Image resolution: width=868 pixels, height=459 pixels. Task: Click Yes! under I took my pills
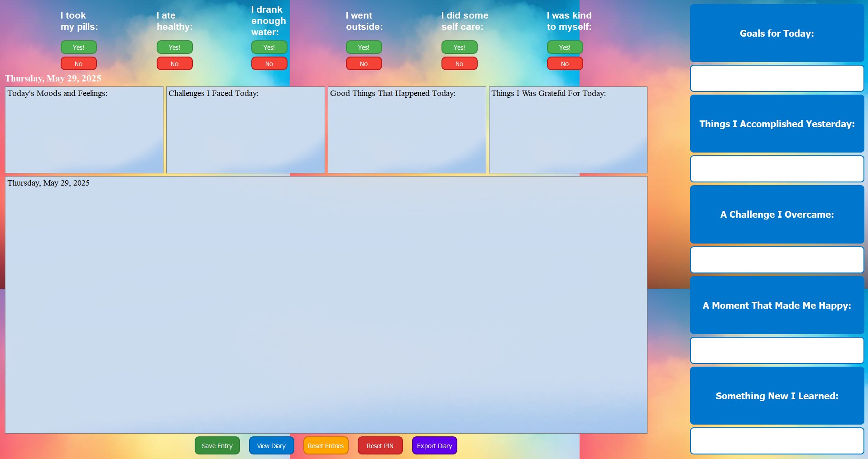coord(79,47)
